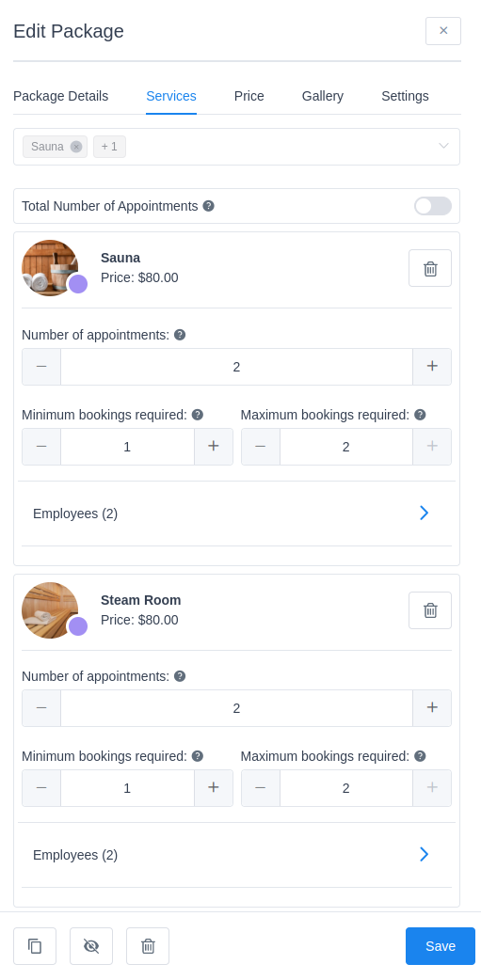The height and width of the screenshot is (980, 481).
Task: Decrease Steam Room number of appointments
Action: (x=41, y=707)
